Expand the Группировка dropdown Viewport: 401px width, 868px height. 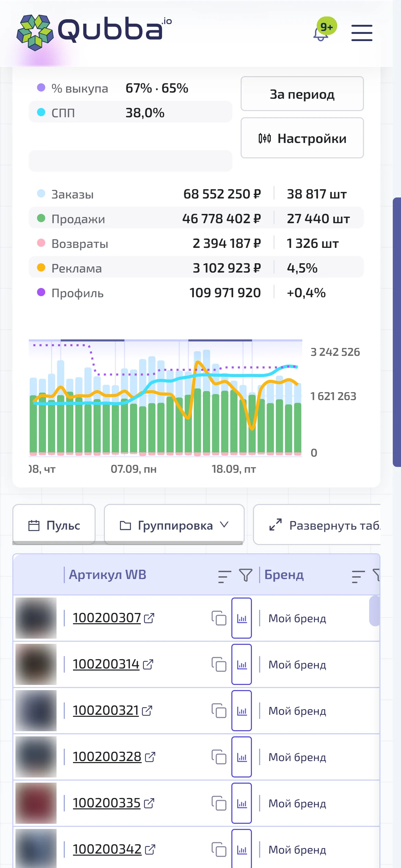(174, 525)
